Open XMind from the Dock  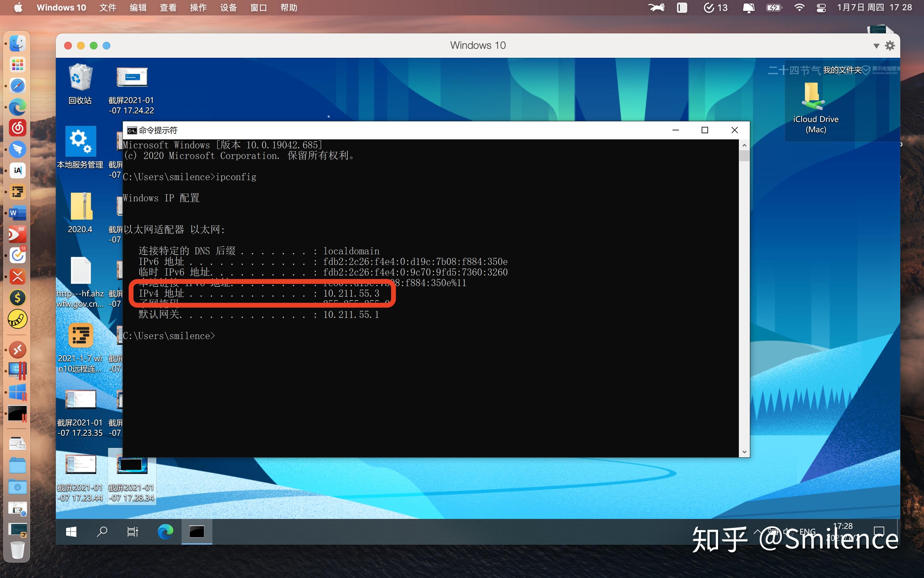pos(18,276)
